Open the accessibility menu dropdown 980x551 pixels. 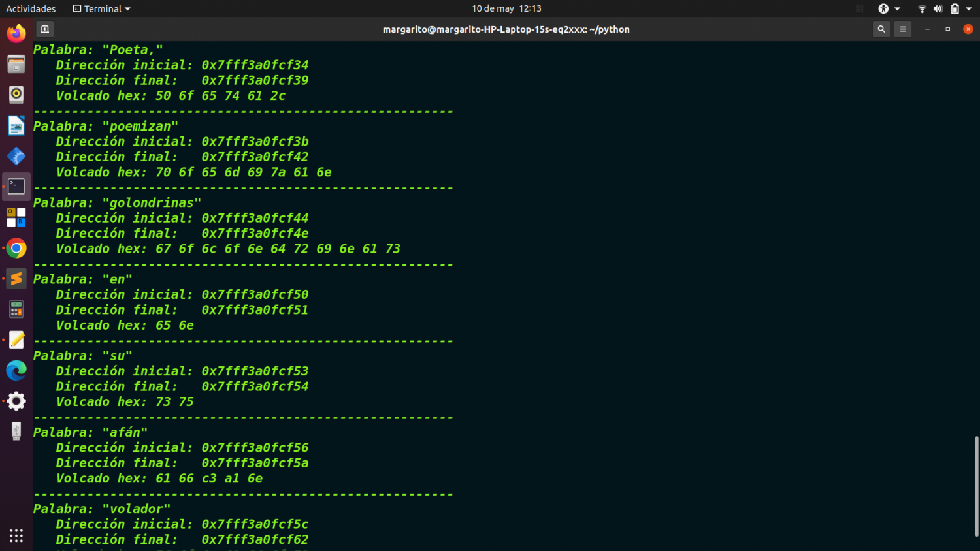point(889,8)
